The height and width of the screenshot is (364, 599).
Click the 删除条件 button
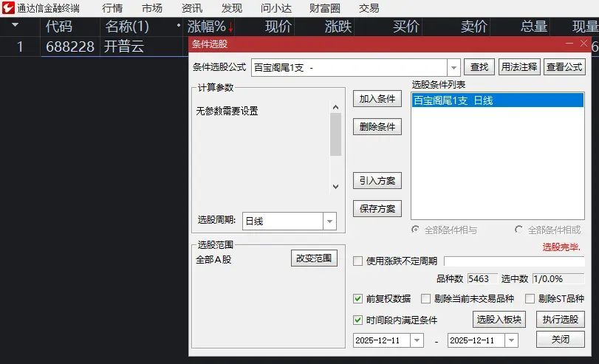[377, 126]
